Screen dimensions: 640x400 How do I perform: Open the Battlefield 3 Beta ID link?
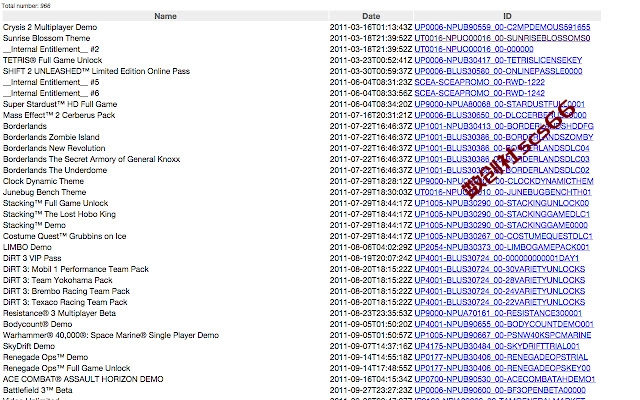point(500,391)
